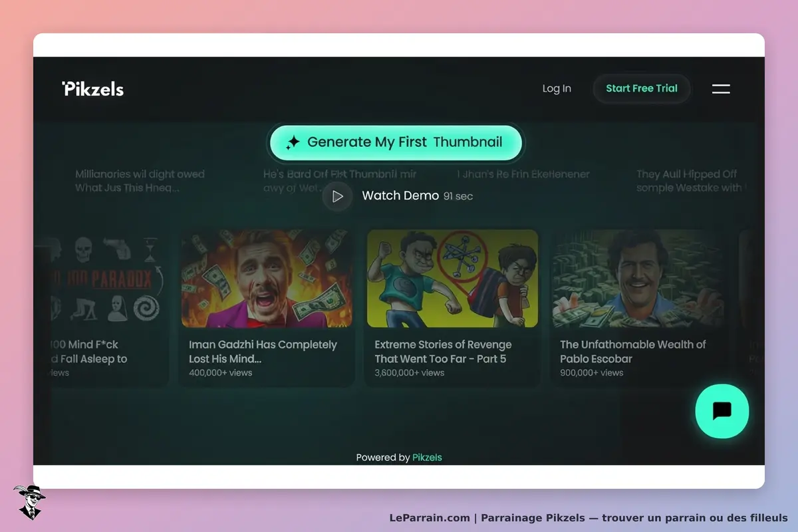Click the Pikzels logo
Screen dimensions: 798x532
[x=93, y=88]
